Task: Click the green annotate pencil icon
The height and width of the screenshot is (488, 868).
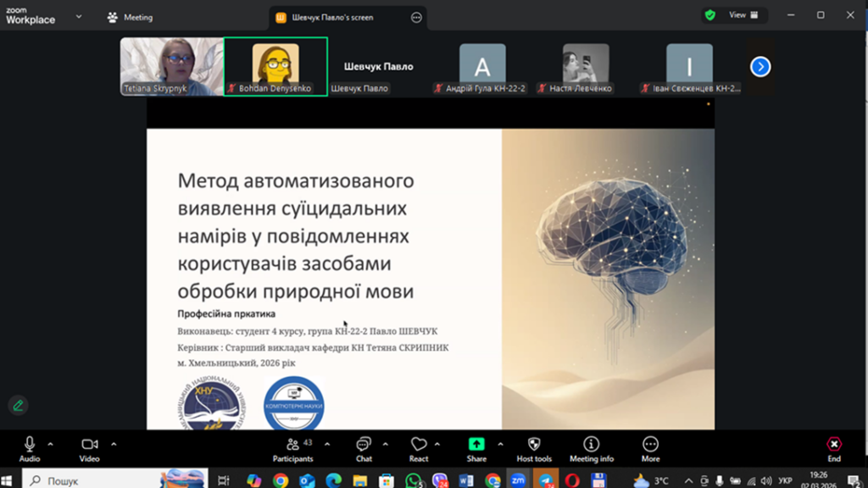Action: pos(17,405)
